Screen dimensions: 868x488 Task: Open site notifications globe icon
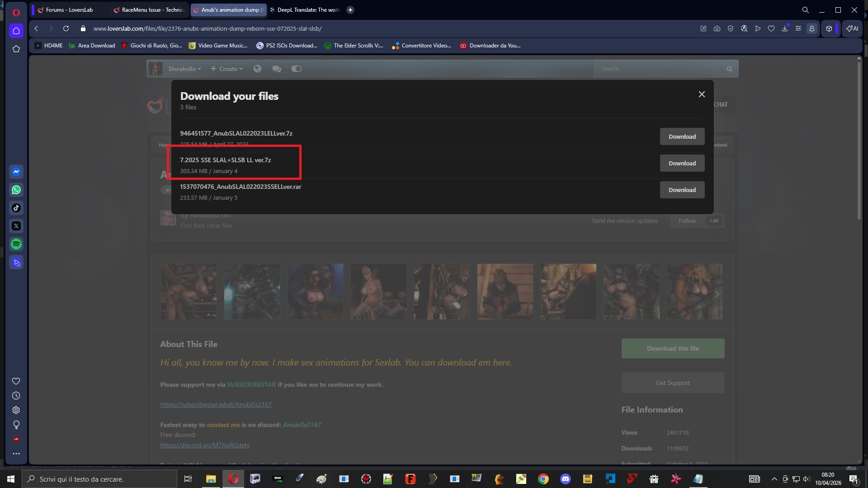[x=257, y=69]
